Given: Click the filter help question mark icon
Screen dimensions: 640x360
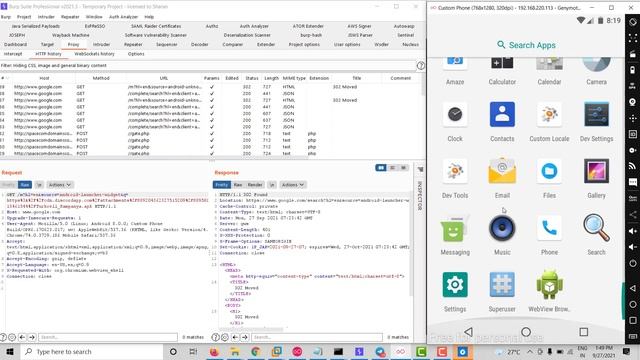Looking at the screenshot, I should click(x=420, y=65).
